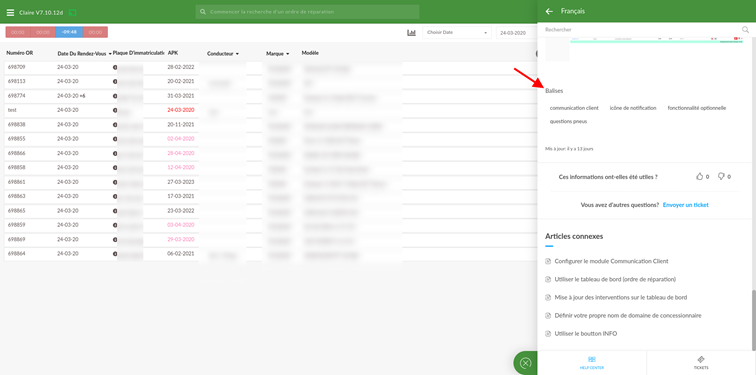Click the green screen icon beside version
The height and width of the screenshot is (375, 756).
coord(72,12)
